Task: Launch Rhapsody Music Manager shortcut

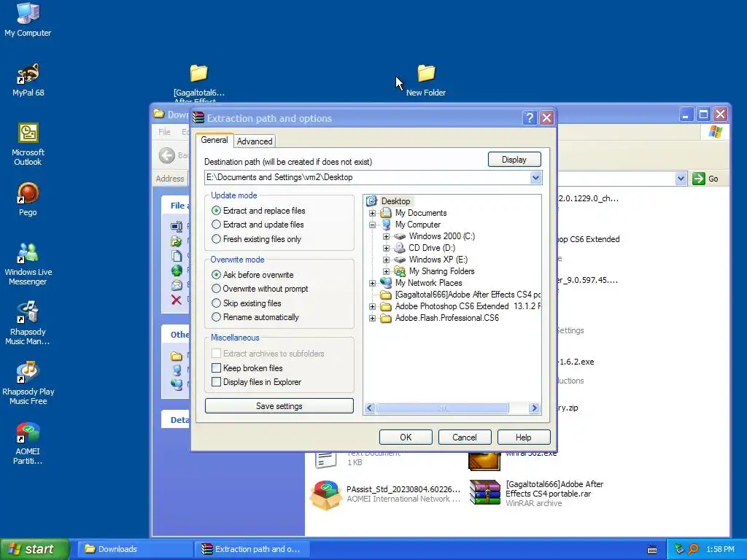Action: tap(28, 323)
